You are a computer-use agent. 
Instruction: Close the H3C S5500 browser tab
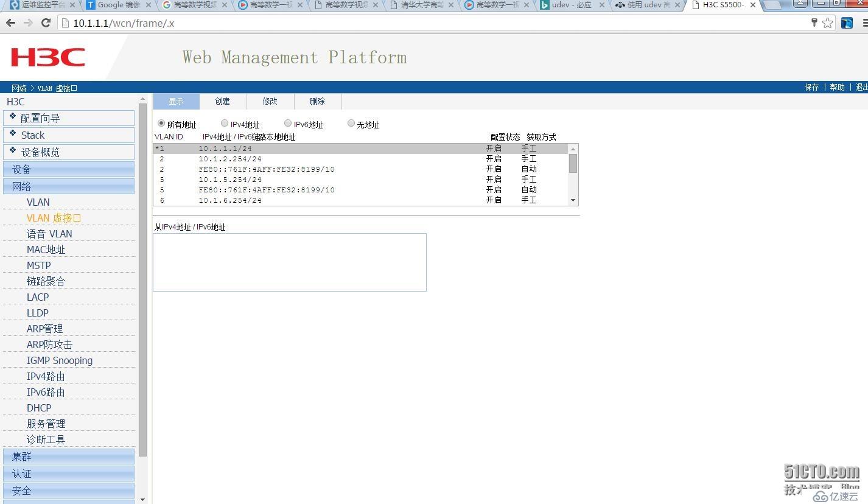click(x=753, y=5)
